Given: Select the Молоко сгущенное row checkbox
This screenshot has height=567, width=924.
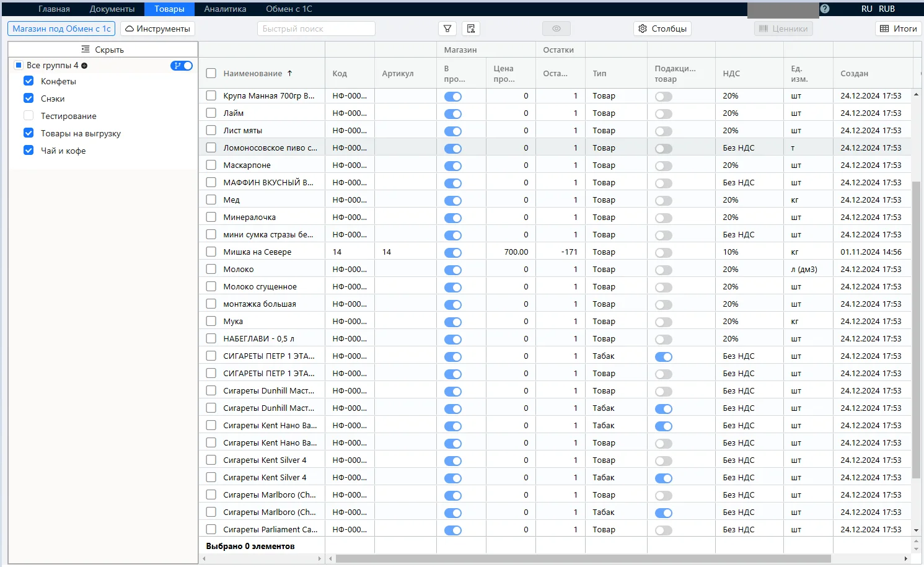Looking at the screenshot, I should pos(211,287).
